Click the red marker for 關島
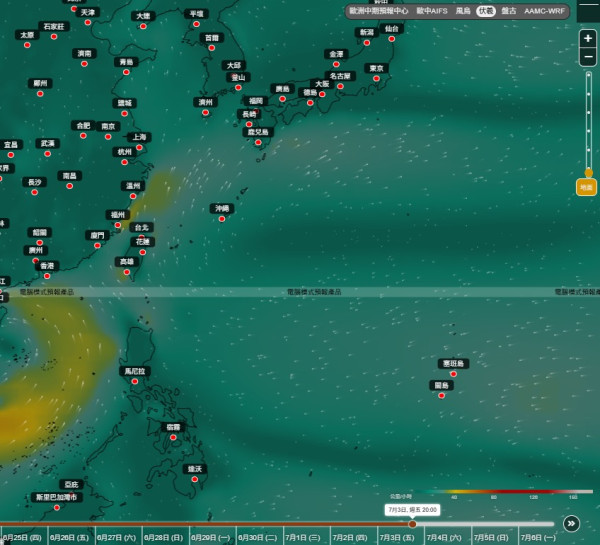 [442, 395]
